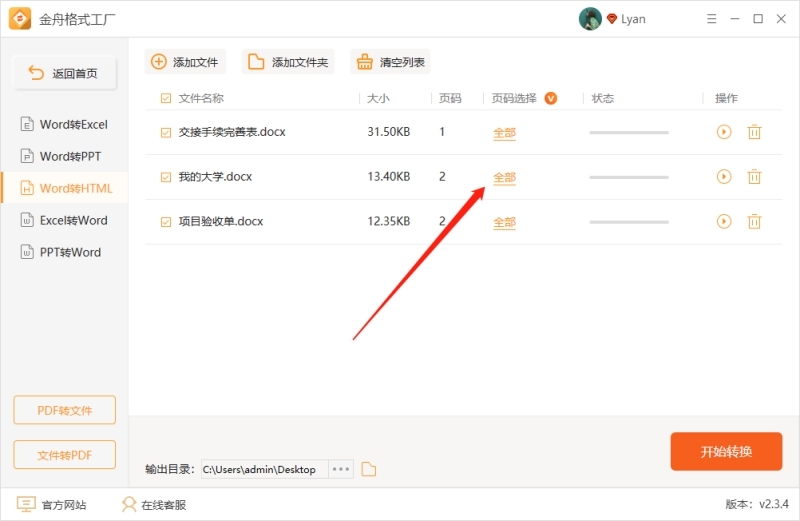Click the progress bar of 交接手续完善表.docx

tap(628, 132)
